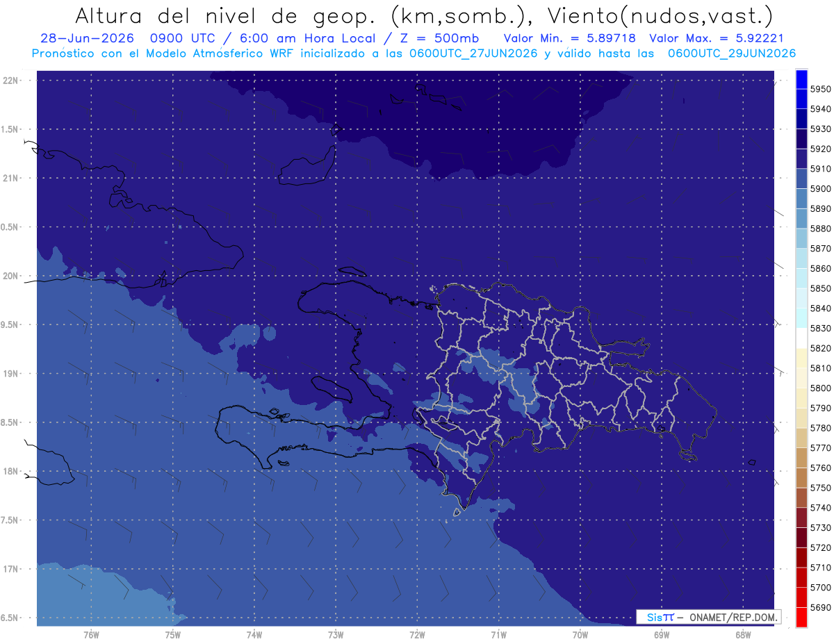This screenshot has height=644, width=834.
Task: Click the '0600UTC_29JUN2026' valid-until text
Action: (x=732, y=53)
